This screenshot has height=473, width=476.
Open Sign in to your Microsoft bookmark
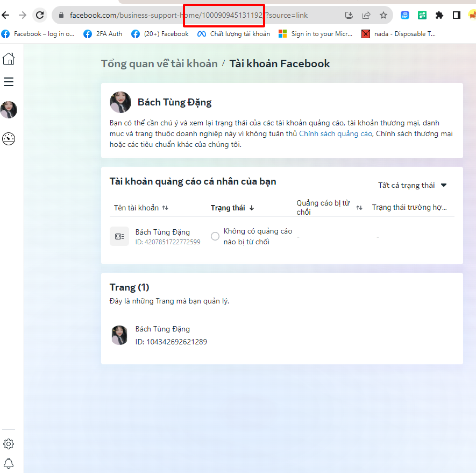315,34
